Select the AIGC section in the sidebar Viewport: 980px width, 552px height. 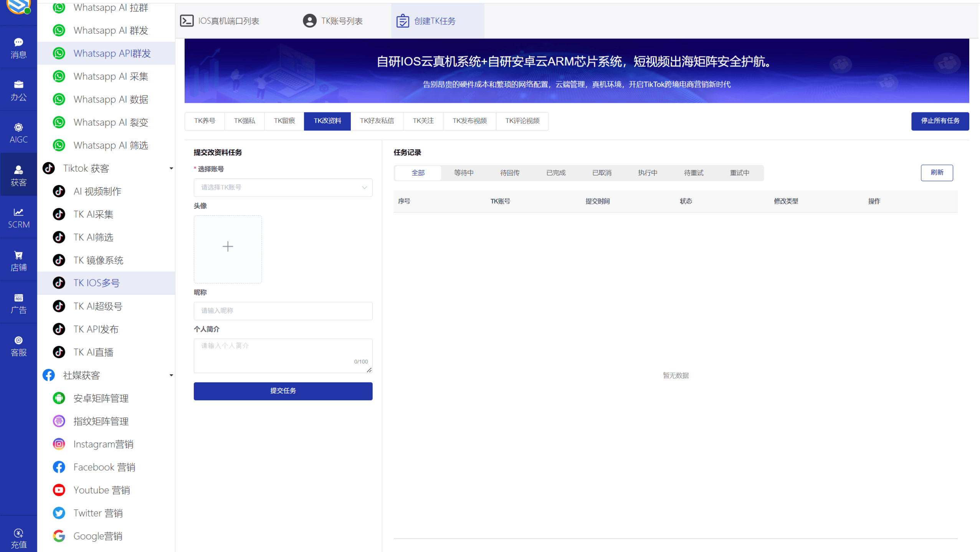pyautogui.click(x=18, y=132)
